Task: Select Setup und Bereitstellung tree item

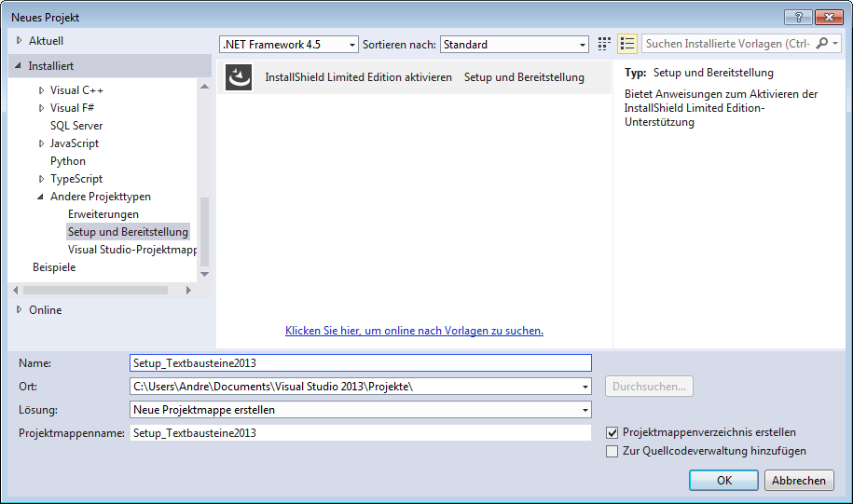Action: pyautogui.click(x=128, y=232)
